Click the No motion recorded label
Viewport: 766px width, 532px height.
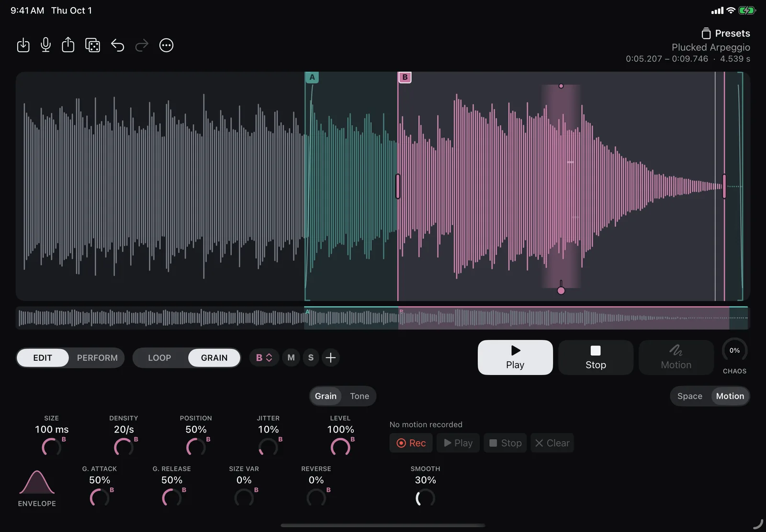(x=426, y=425)
